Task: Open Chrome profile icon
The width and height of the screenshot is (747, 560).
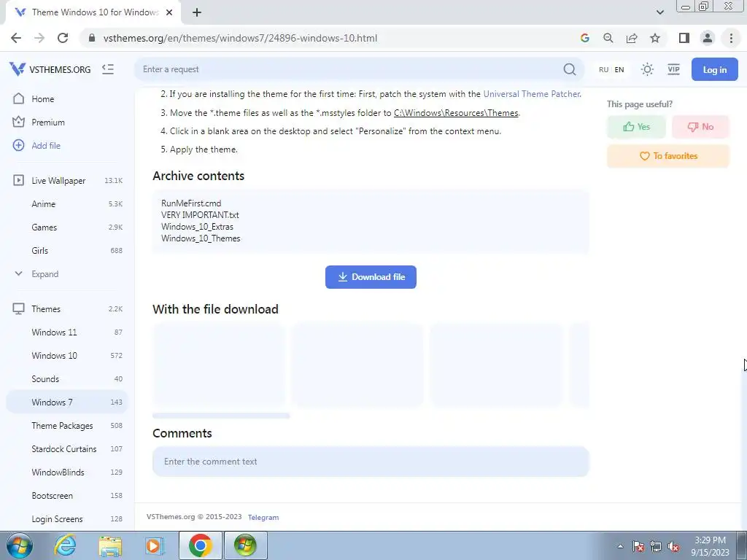Action: click(708, 38)
